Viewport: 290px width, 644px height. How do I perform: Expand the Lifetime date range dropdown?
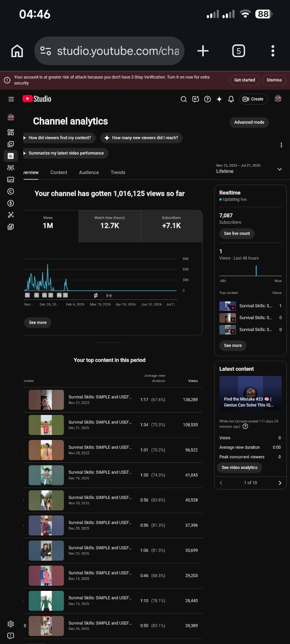click(249, 169)
